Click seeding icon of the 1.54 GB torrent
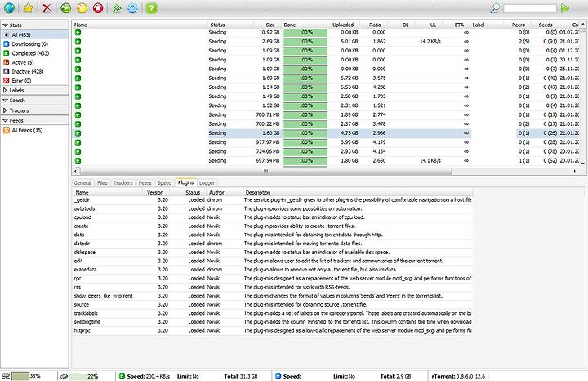 (78, 87)
